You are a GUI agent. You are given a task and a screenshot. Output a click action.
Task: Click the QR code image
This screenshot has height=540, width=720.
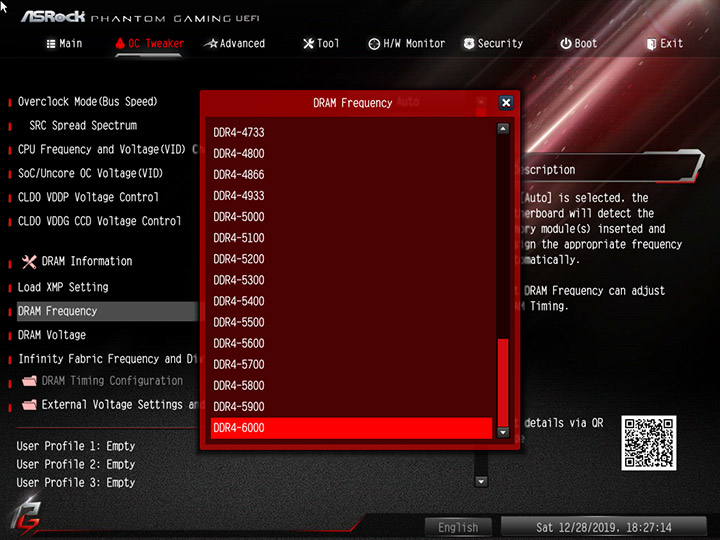(x=648, y=443)
